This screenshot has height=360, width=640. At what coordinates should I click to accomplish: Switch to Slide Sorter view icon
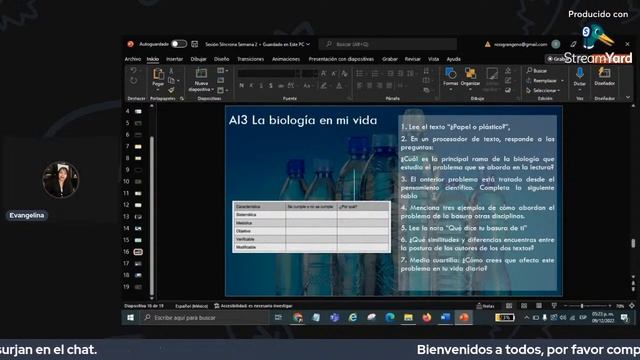524,306
